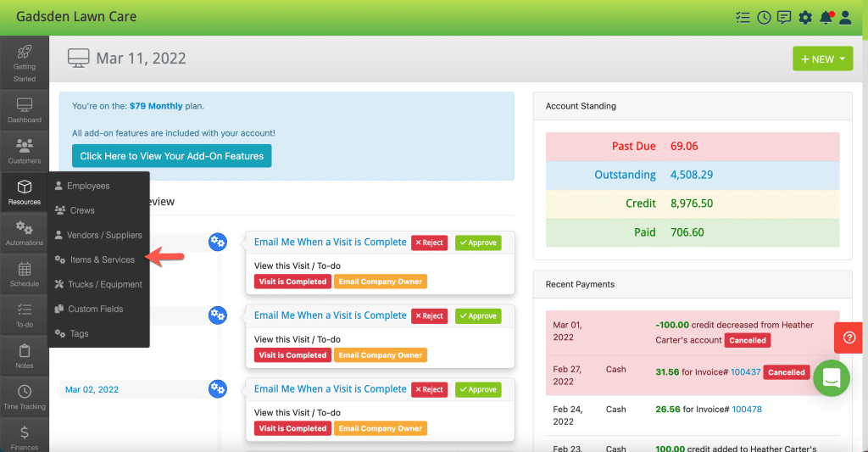868x452 pixels.
Task: Click automation gear icon beside Mar 02, 2022
Action: pos(218,389)
